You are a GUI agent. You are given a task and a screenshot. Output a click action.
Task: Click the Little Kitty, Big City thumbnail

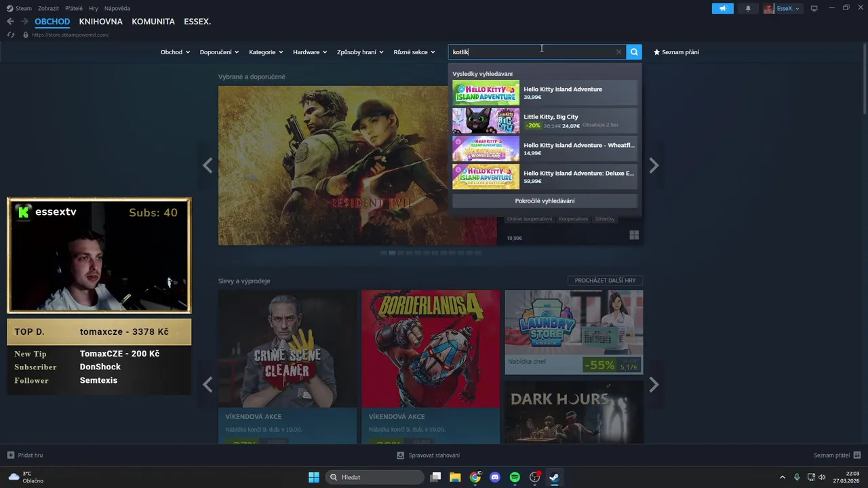(486, 121)
